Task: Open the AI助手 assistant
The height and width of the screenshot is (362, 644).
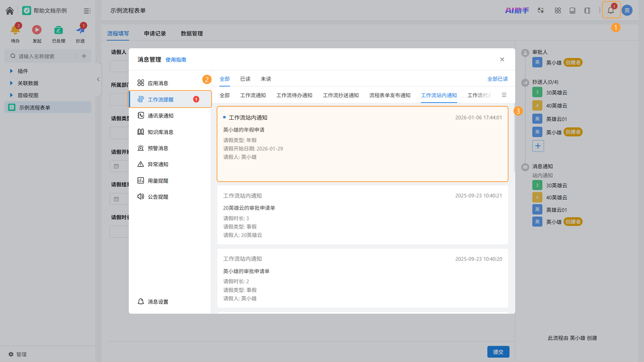Action: 517,10
